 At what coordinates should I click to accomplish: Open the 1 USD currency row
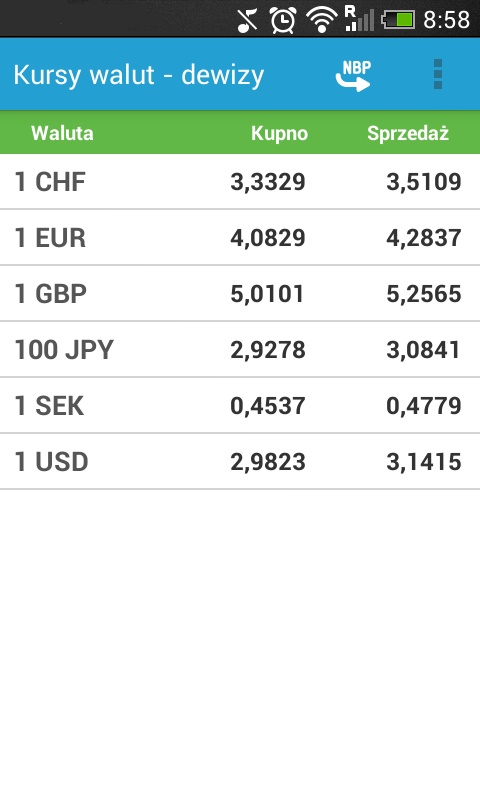240,462
